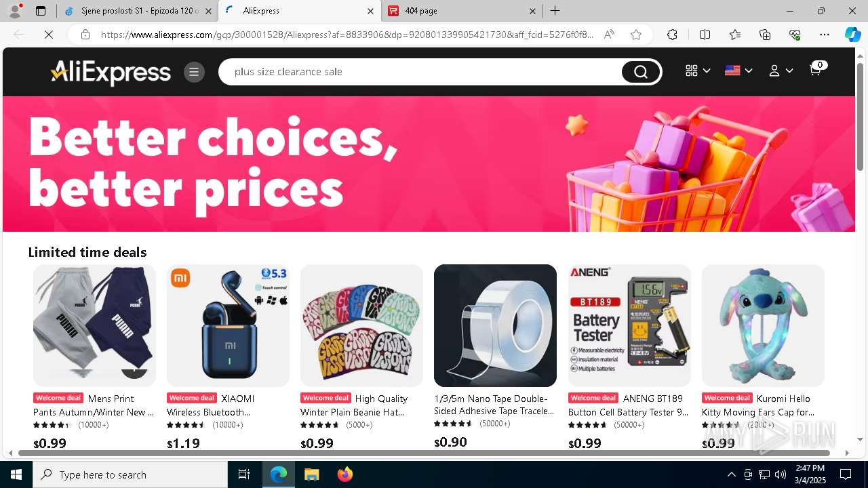Expand the US flag language and currency dropdown
Screen dimensions: 868x488
point(738,70)
